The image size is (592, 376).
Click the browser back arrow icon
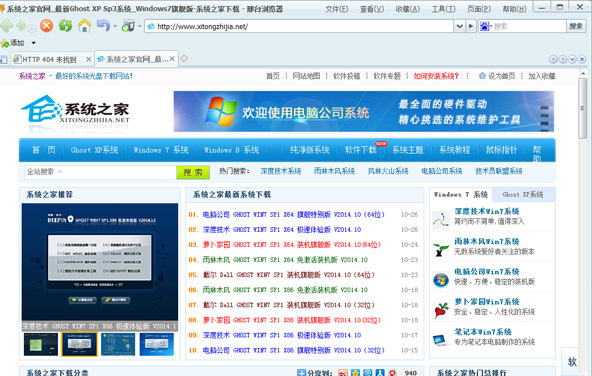[6, 26]
